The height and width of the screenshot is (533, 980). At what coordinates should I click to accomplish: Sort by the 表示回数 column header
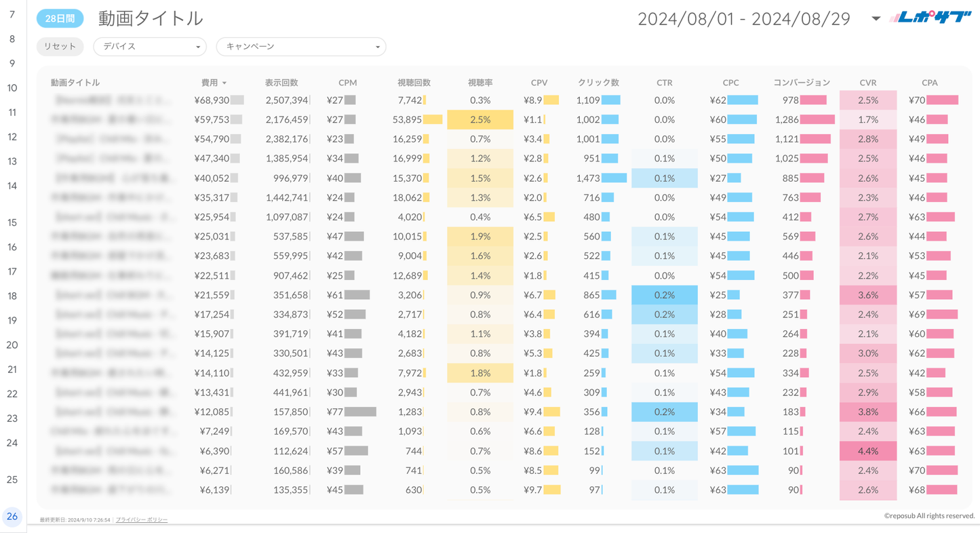point(281,83)
